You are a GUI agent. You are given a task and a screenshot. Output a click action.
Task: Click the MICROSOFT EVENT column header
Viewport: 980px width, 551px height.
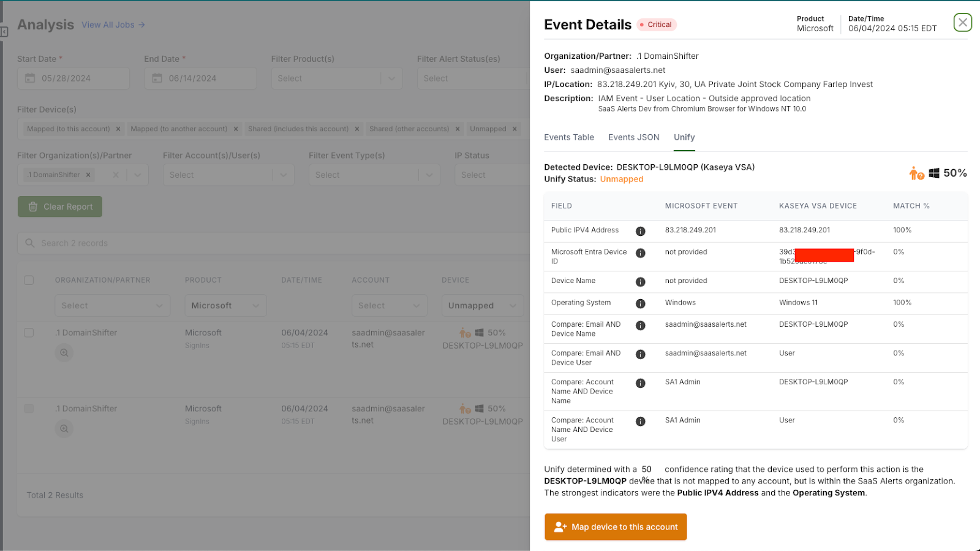pyautogui.click(x=701, y=206)
